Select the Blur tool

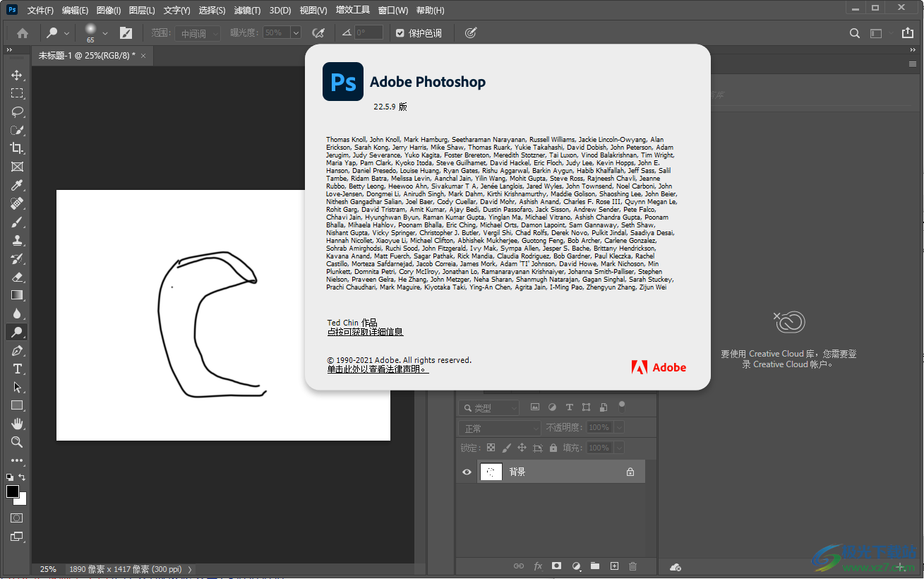[x=17, y=314]
